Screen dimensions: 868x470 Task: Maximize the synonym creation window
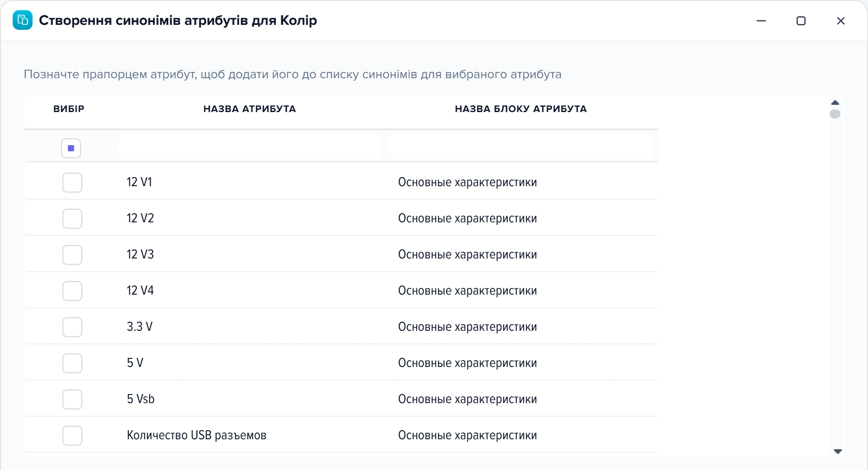[801, 21]
